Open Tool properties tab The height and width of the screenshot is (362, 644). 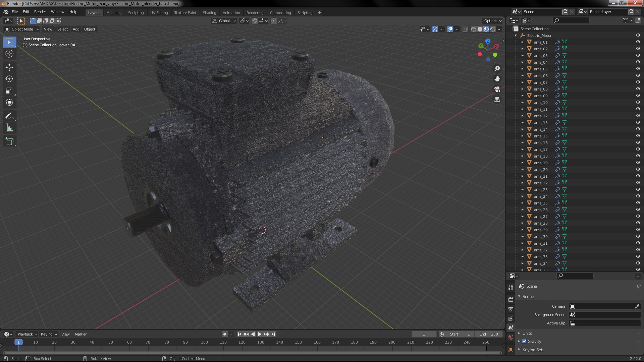[511, 288]
